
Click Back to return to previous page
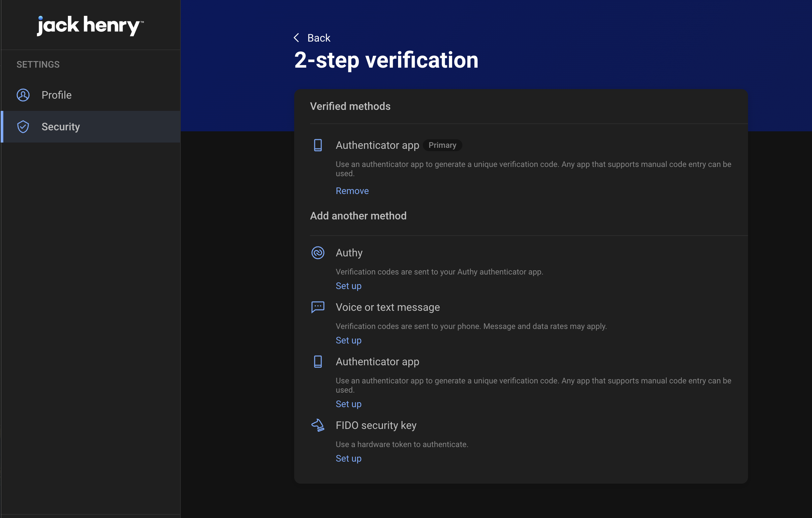coord(318,38)
